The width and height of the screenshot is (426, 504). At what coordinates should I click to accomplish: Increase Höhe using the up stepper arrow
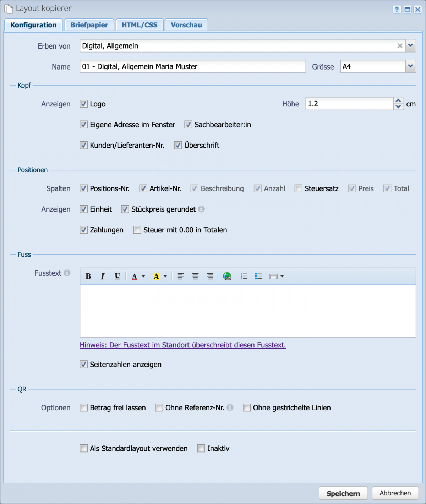coord(398,101)
